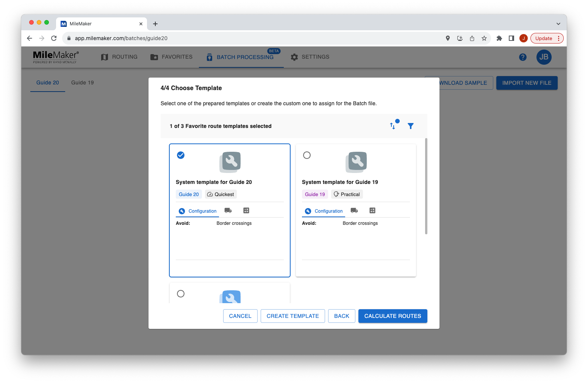The image size is (588, 383).
Task: Click the Guide 19 tag chip
Action: [315, 194]
